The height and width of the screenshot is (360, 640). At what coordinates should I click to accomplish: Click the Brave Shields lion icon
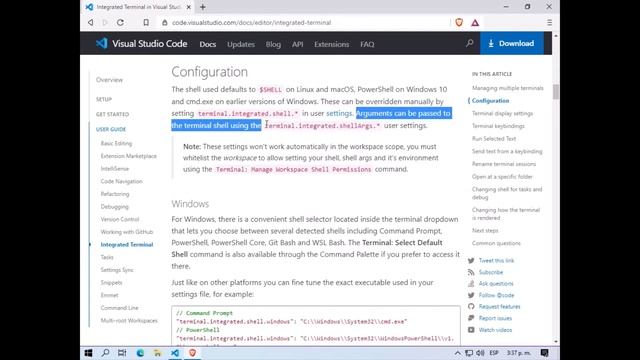tap(459, 22)
